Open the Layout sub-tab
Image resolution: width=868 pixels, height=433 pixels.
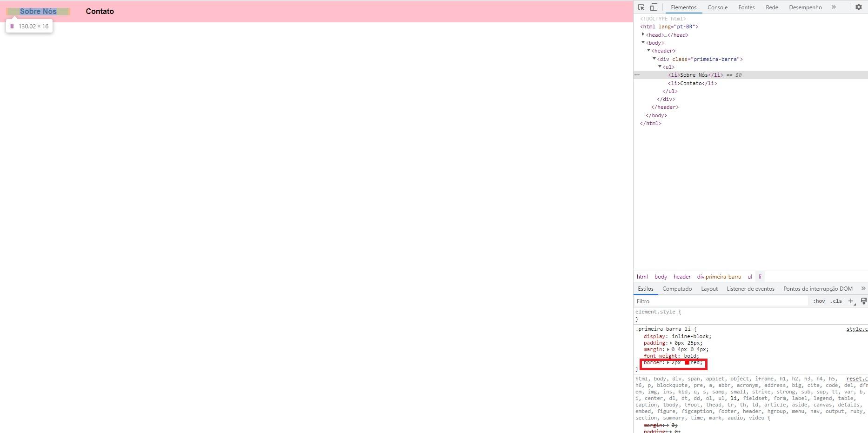(709, 289)
